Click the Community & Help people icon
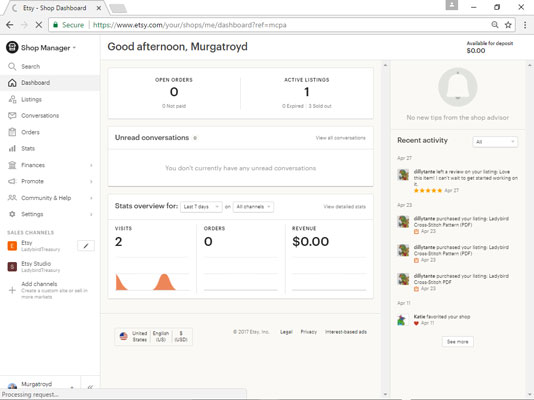The height and width of the screenshot is (400, 534). [12, 198]
